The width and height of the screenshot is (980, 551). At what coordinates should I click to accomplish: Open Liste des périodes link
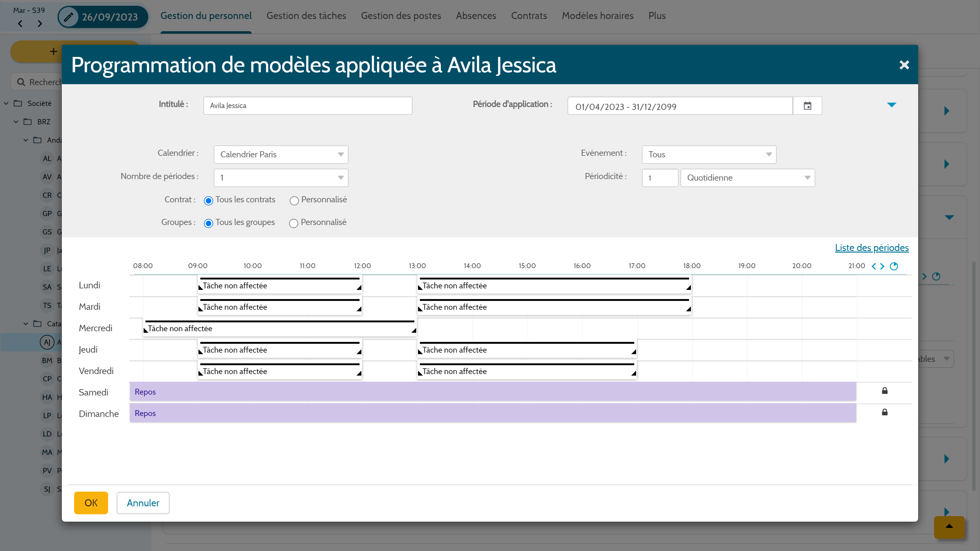872,248
